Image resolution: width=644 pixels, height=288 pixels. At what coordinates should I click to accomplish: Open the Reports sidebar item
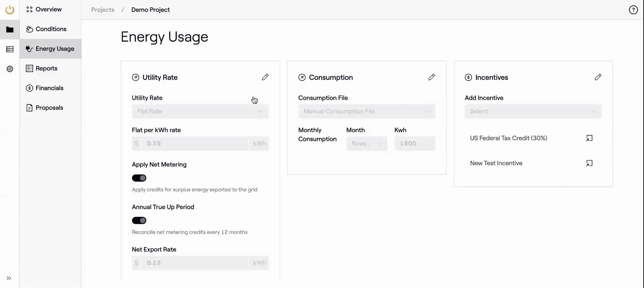point(46,68)
